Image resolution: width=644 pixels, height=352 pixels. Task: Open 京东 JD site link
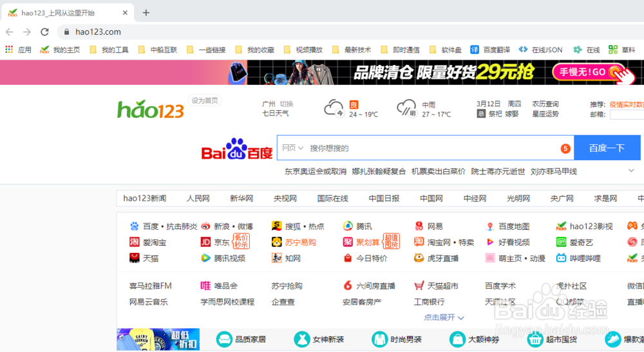point(215,242)
